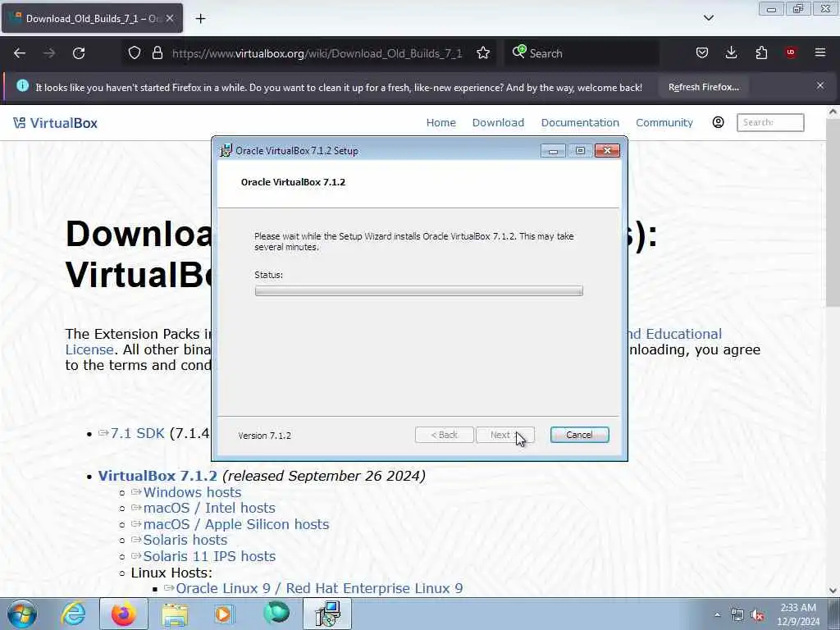View site info via the padlock icon
The width and height of the screenshot is (840, 630).
pyautogui.click(x=157, y=52)
